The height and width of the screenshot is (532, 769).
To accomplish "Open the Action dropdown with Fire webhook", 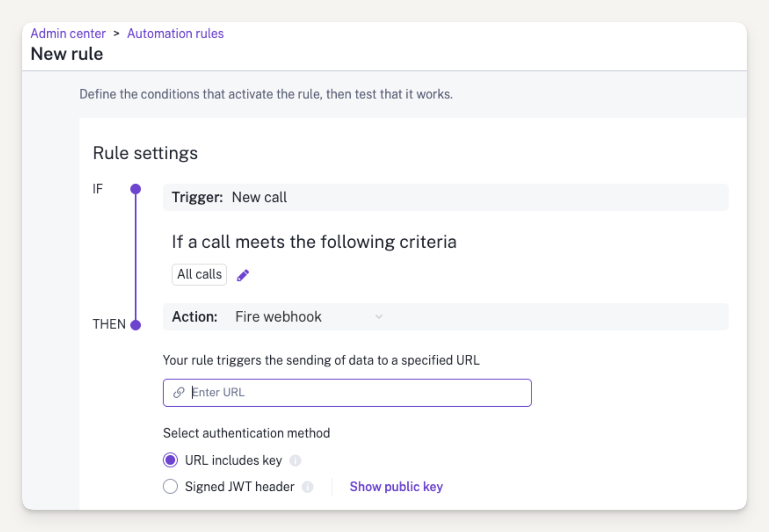I will 308,317.
